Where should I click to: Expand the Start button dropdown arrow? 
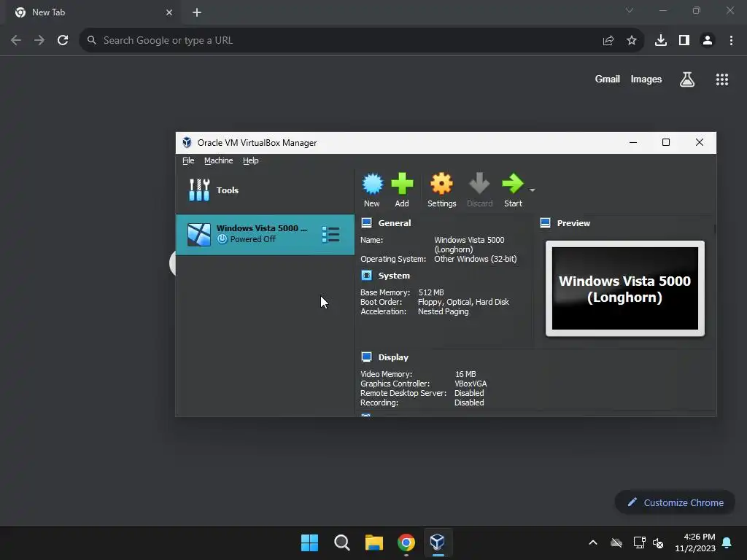click(x=532, y=190)
